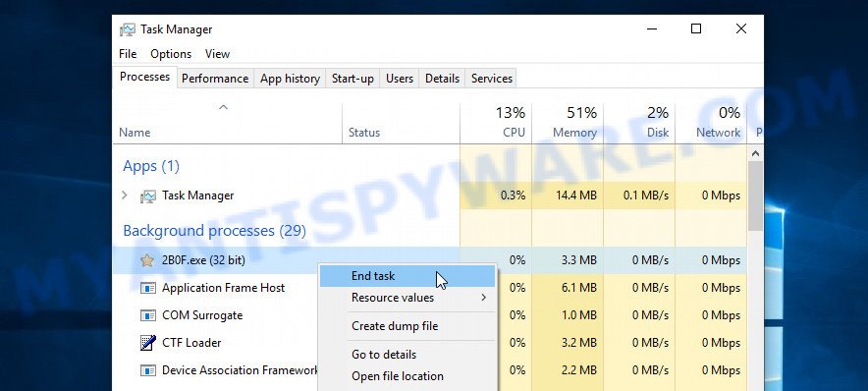The image size is (868, 391).
Task: Expand the Task Manager app row
Action: [125, 195]
